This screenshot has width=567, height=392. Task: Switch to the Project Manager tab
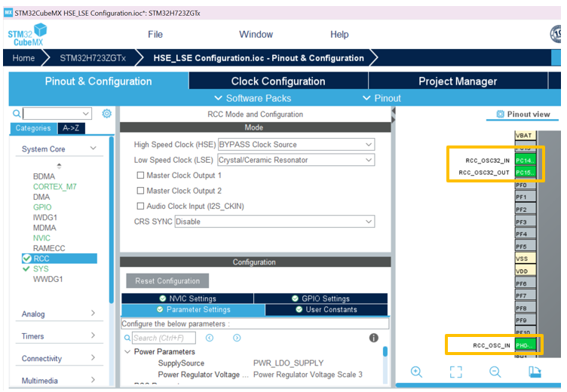(x=458, y=81)
